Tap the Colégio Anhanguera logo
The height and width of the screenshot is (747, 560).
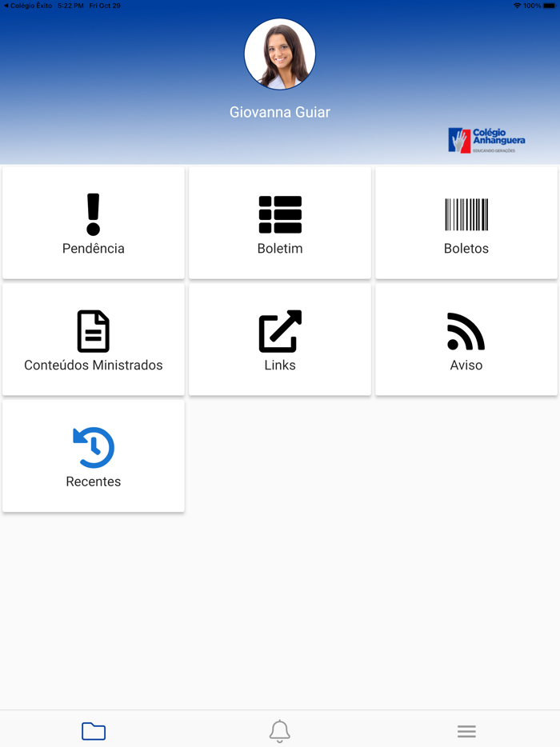(x=486, y=140)
